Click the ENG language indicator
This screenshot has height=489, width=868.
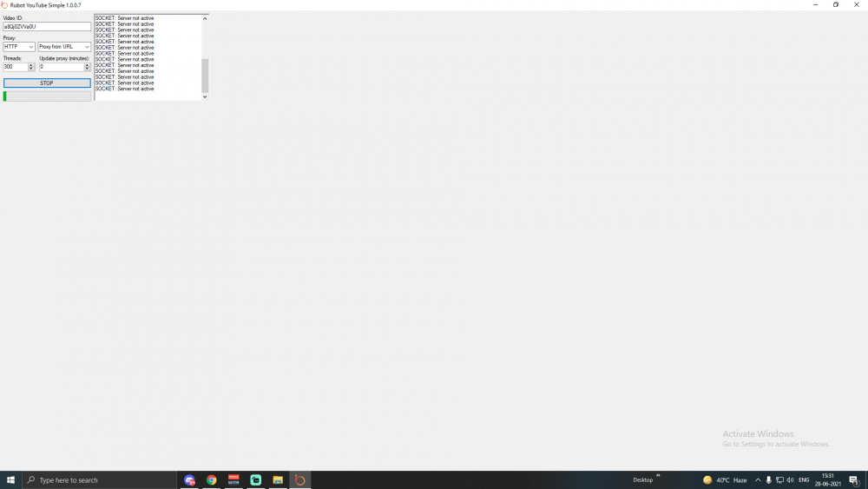(x=804, y=479)
